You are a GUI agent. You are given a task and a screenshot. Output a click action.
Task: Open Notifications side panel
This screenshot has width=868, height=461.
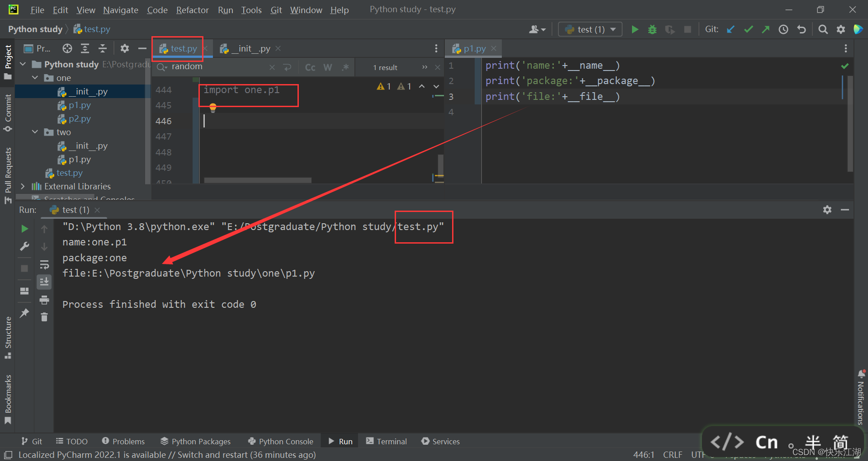click(x=861, y=397)
